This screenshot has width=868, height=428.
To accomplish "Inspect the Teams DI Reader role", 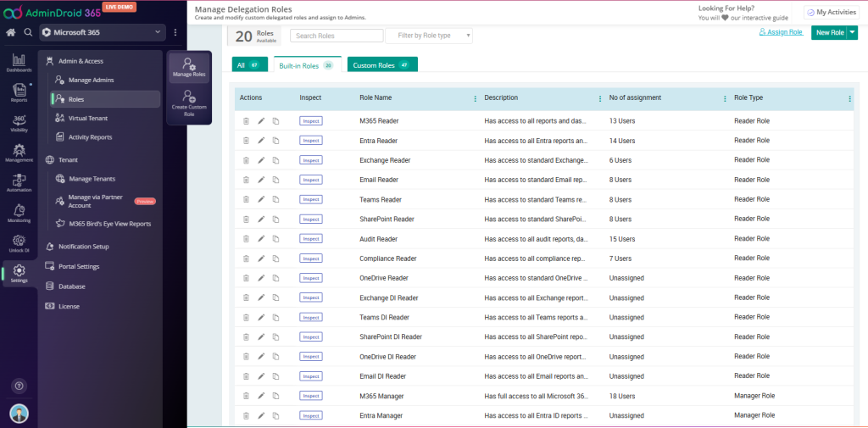I will coord(311,317).
